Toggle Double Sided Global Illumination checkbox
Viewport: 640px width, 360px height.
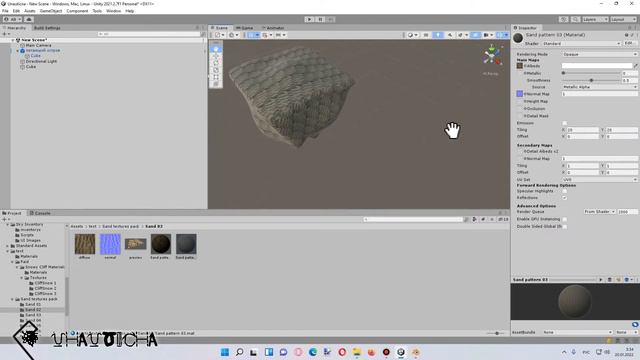point(564,226)
